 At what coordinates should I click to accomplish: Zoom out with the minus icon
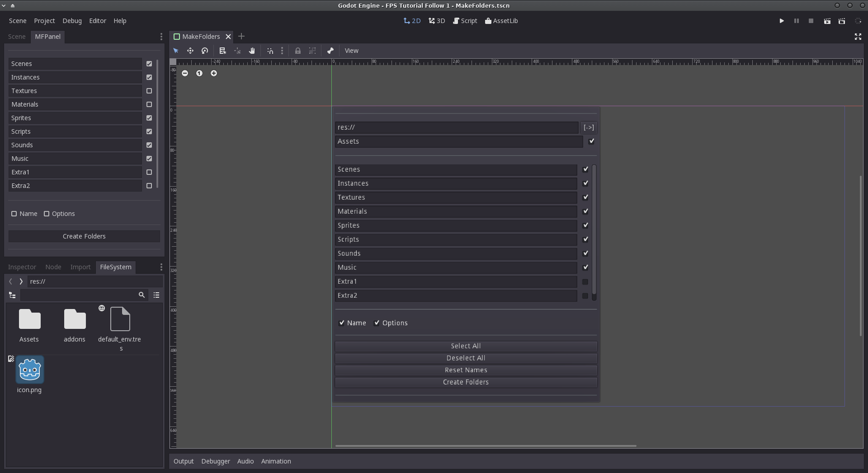[185, 73]
